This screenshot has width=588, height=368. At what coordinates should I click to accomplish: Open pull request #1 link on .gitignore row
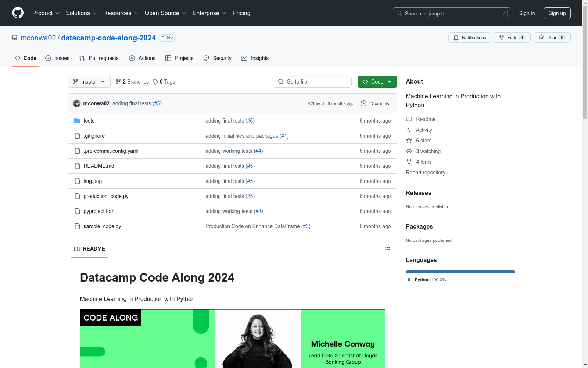[284, 136]
